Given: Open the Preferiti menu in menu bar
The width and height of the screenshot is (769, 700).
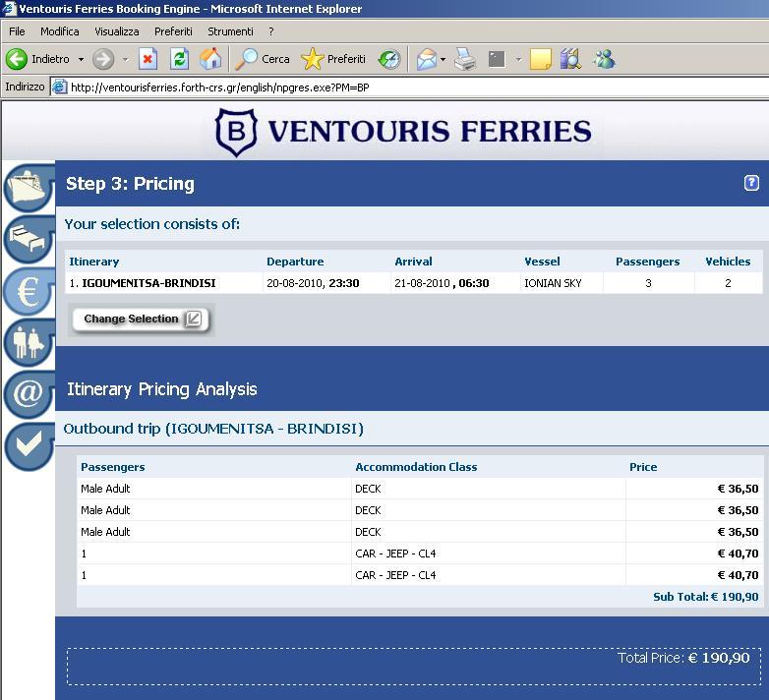Looking at the screenshot, I should coord(173,31).
